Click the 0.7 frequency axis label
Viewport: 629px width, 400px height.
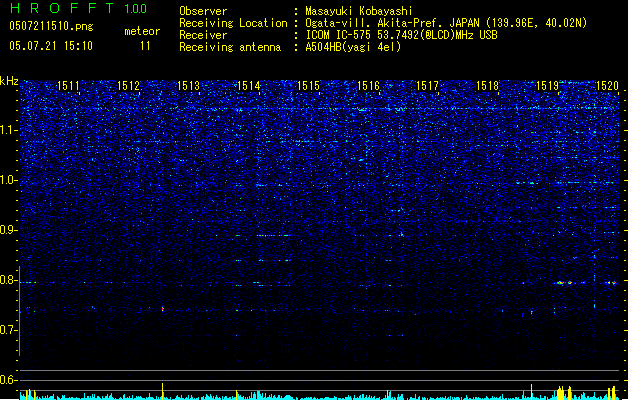(x=8, y=330)
